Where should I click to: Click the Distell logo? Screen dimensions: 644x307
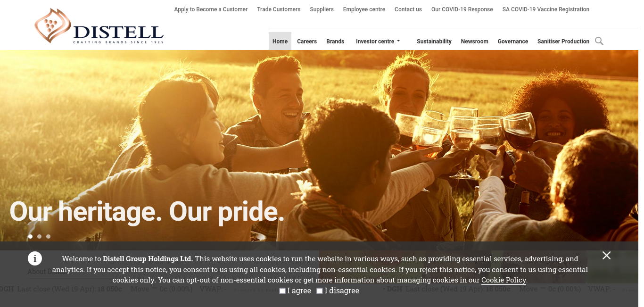tap(99, 26)
